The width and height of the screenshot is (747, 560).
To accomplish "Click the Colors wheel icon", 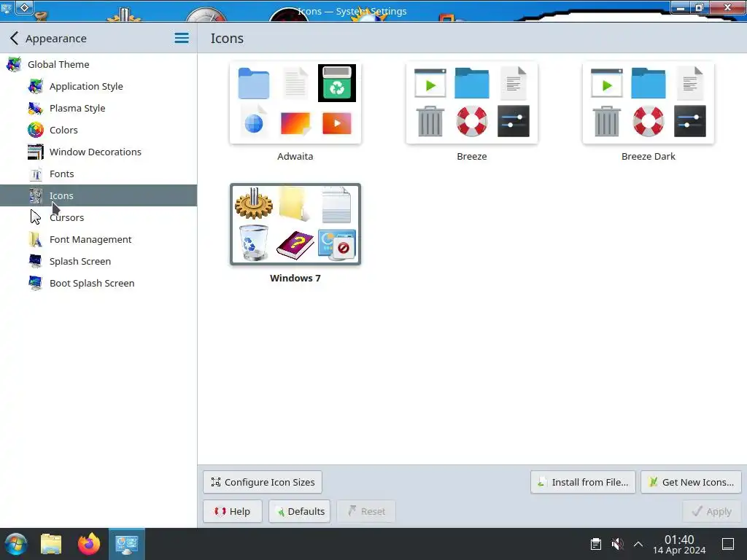I will tap(36, 130).
